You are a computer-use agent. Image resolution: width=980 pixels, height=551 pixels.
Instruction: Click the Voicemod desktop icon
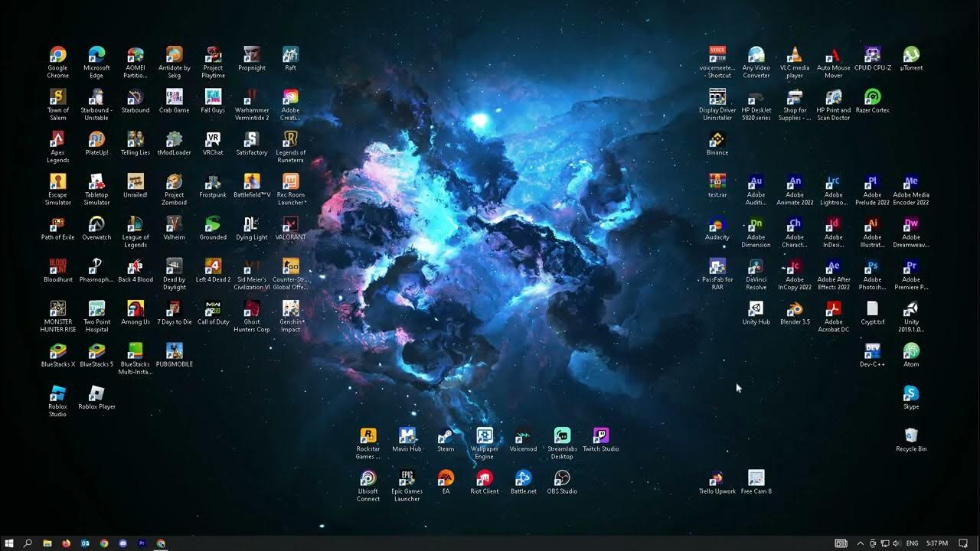coord(523,439)
